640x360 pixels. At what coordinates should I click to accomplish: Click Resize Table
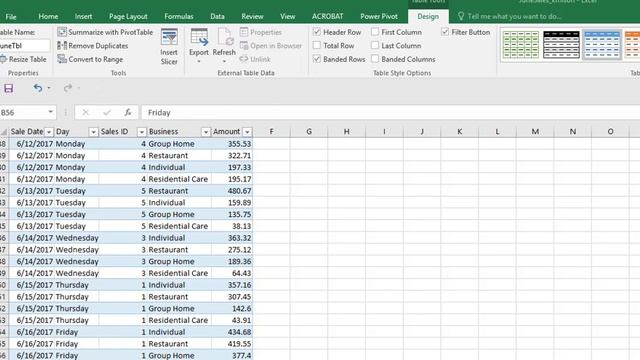pyautogui.click(x=23, y=59)
